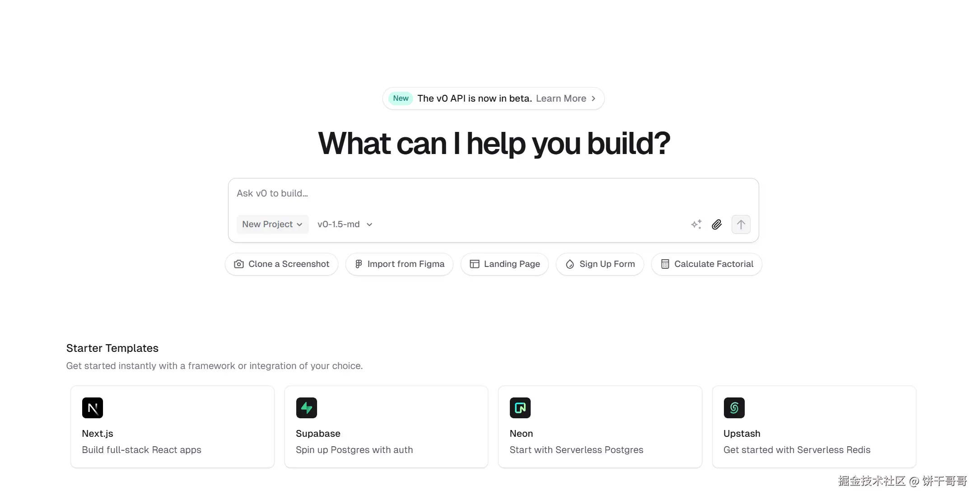Open the Learn More link
This screenshot has height=500, width=980.
pos(561,98)
